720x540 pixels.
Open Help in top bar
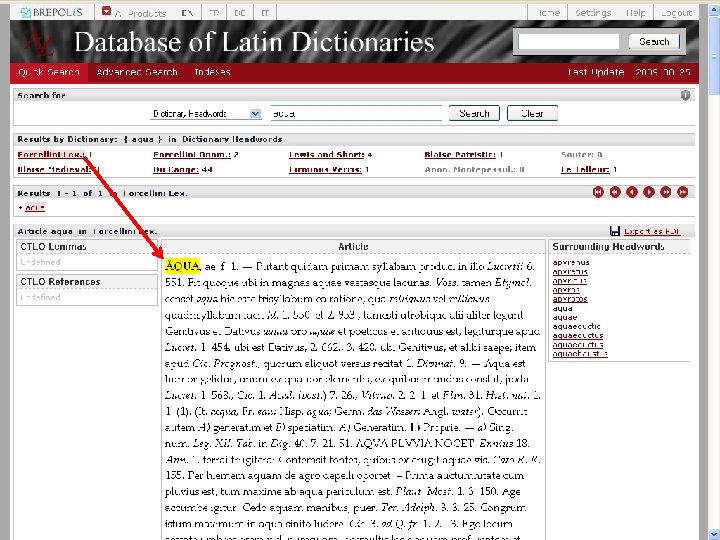tap(636, 13)
